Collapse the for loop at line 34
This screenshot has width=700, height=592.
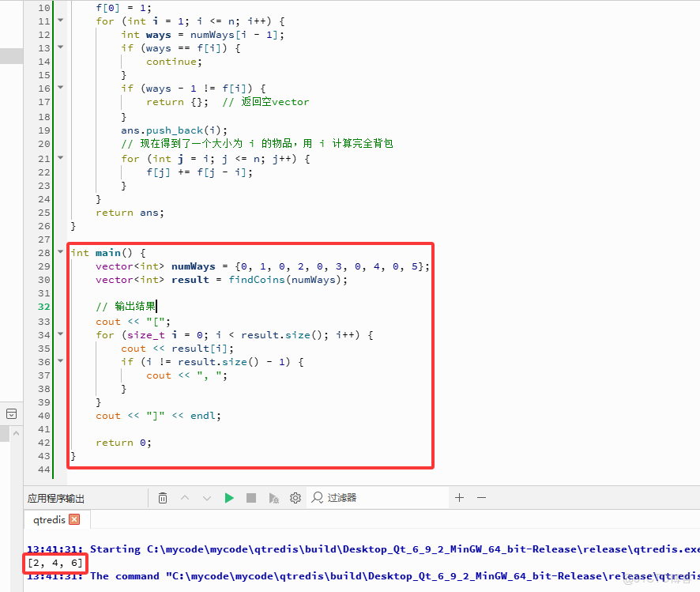[x=60, y=334]
